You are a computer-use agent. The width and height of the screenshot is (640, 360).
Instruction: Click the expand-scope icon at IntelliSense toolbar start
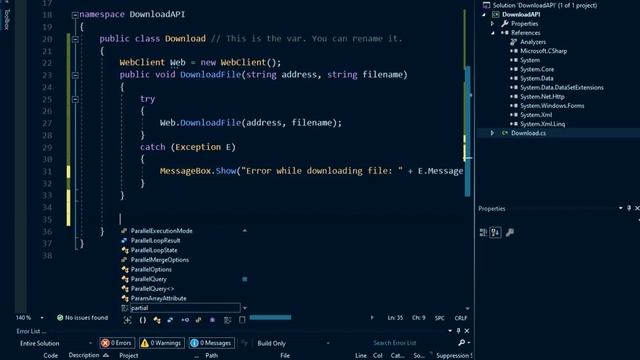tap(127, 320)
